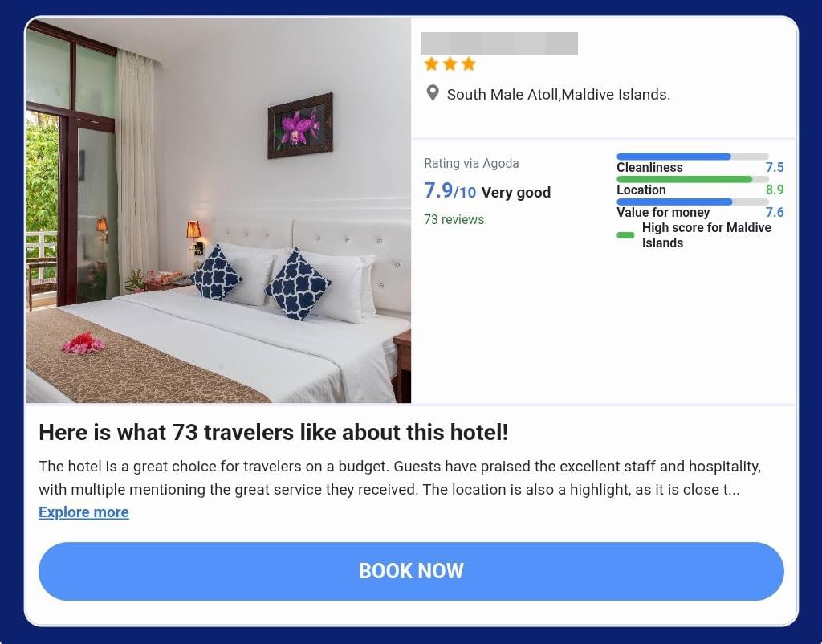This screenshot has height=644, width=822.
Task: Click the green Location score bar
Action: [x=693, y=179]
